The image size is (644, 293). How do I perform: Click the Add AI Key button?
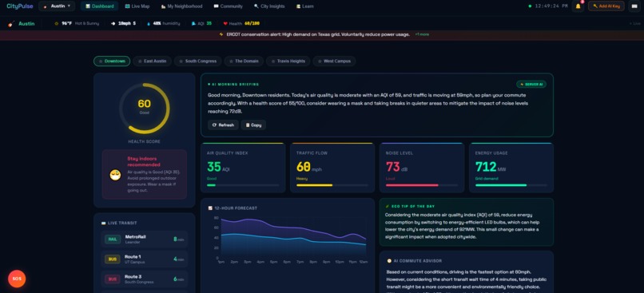(606, 6)
